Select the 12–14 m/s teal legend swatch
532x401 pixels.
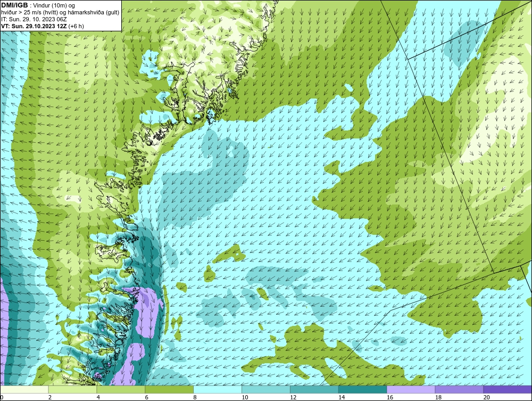click(x=314, y=389)
